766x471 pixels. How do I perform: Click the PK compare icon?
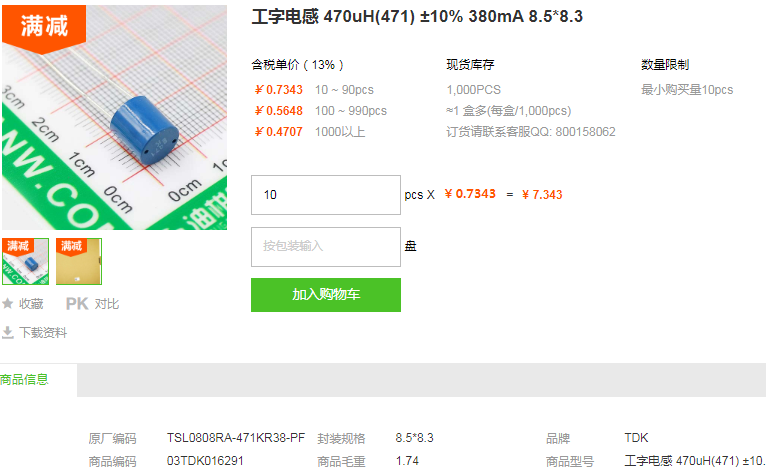pyautogui.click(x=77, y=304)
